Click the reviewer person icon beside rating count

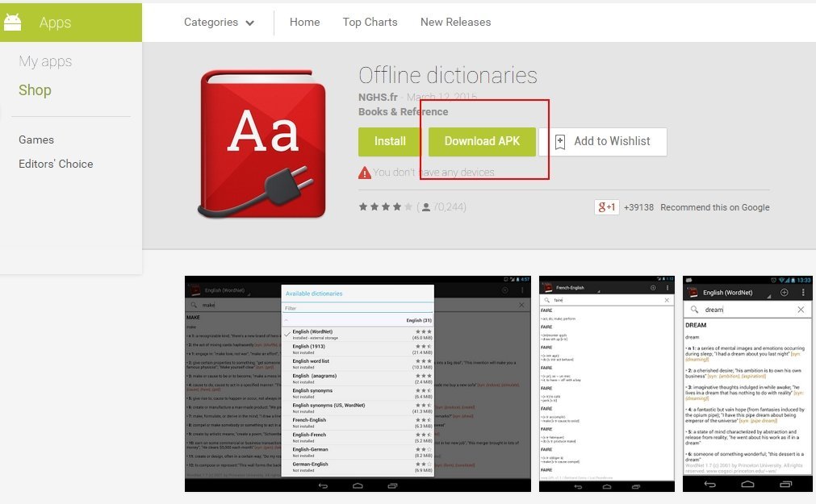click(426, 207)
